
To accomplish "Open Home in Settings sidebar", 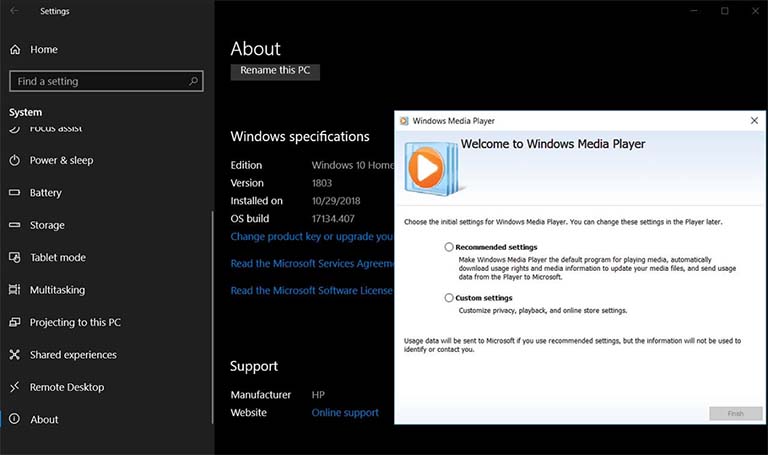I will (x=44, y=49).
